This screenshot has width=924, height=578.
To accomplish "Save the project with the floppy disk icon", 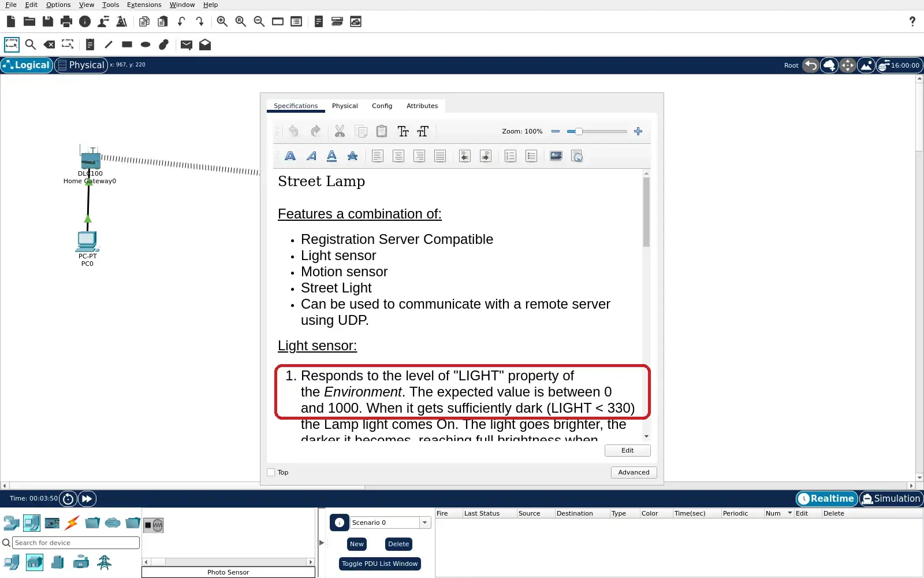I will 48,21.
